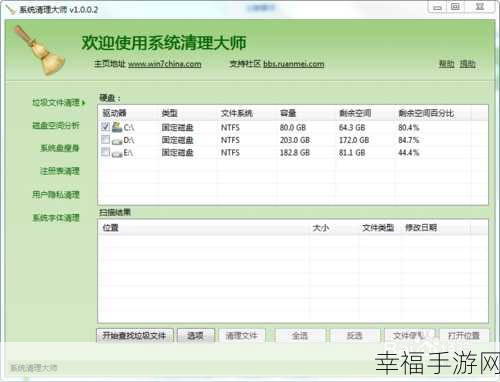Go to 注册表清理 in the sidebar
The width and height of the screenshot is (500, 382).
60,171
